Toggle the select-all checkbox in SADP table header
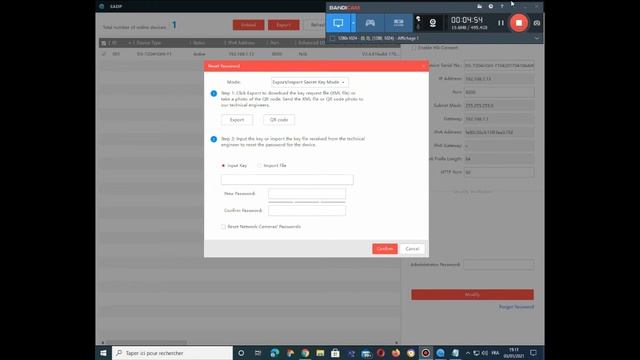640x360 pixels. (x=104, y=43)
